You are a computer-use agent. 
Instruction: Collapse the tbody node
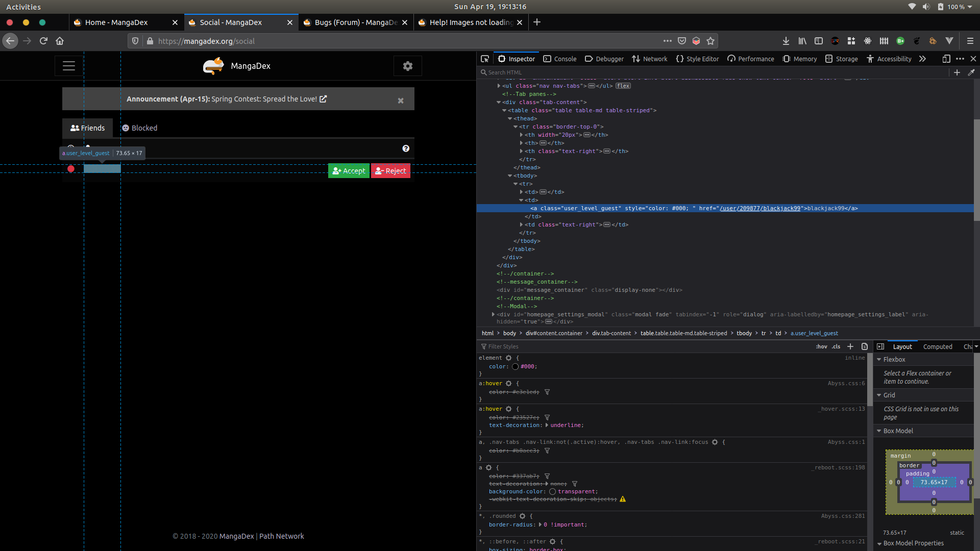click(510, 176)
